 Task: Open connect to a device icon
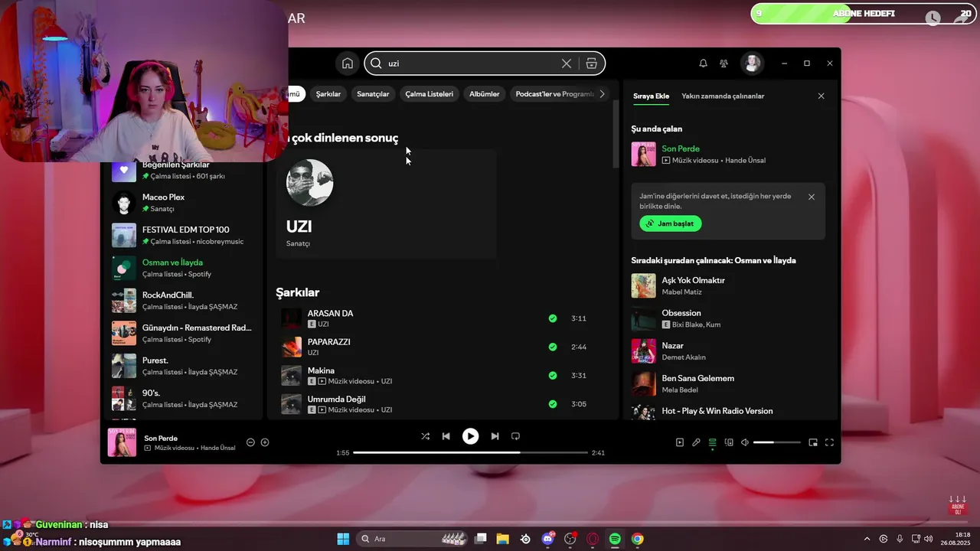point(729,442)
